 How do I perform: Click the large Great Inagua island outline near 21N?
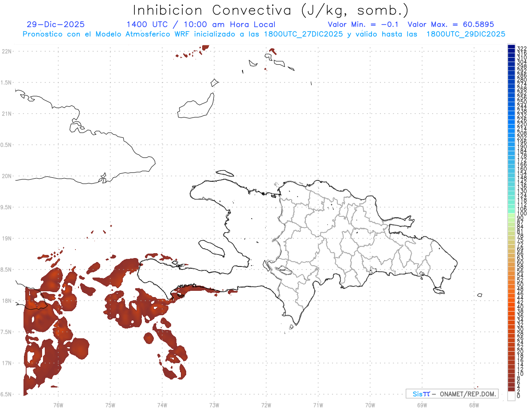point(196,106)
